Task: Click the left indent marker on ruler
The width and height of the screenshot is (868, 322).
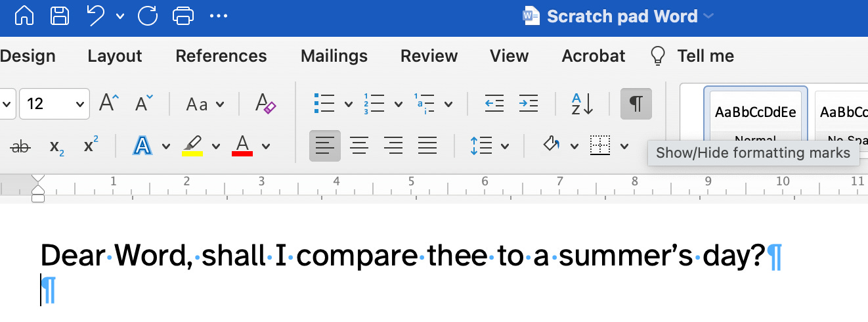Action: 38,198
